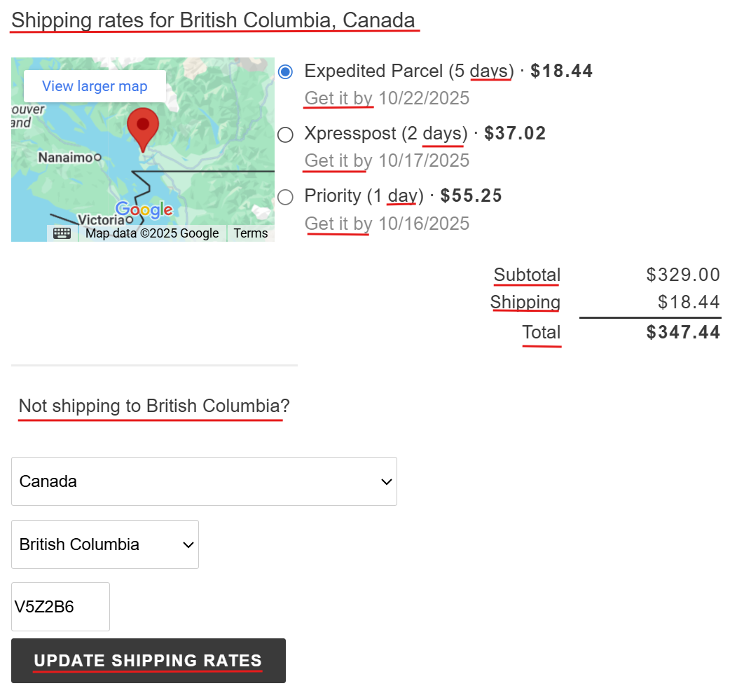744x700 pixels.
Task: Choose Xpresspost two-day shipping radio button
Action: click(285, 135)
